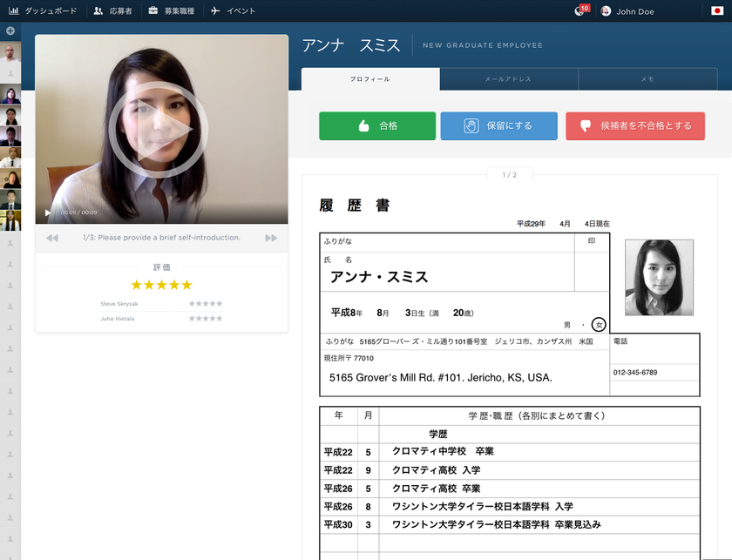Click the plus icon atop the candidate sidebar
Screen dimensions: 732x560
tap(10, 30)
